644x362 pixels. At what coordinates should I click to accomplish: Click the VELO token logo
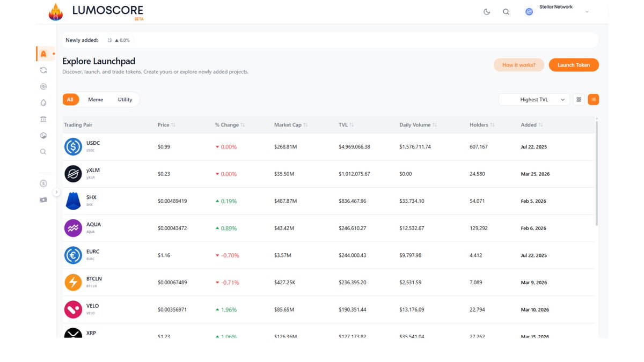(x=73, y=309)
